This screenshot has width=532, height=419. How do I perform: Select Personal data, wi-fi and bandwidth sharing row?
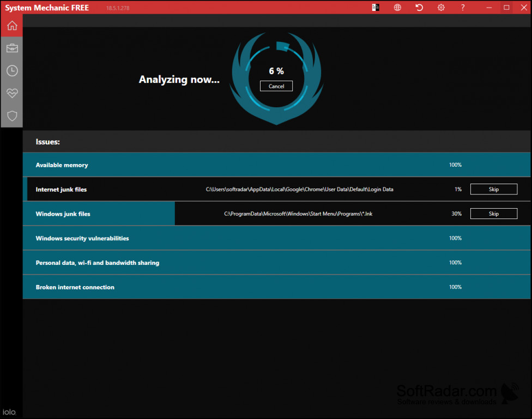click(x=276, y=263)
